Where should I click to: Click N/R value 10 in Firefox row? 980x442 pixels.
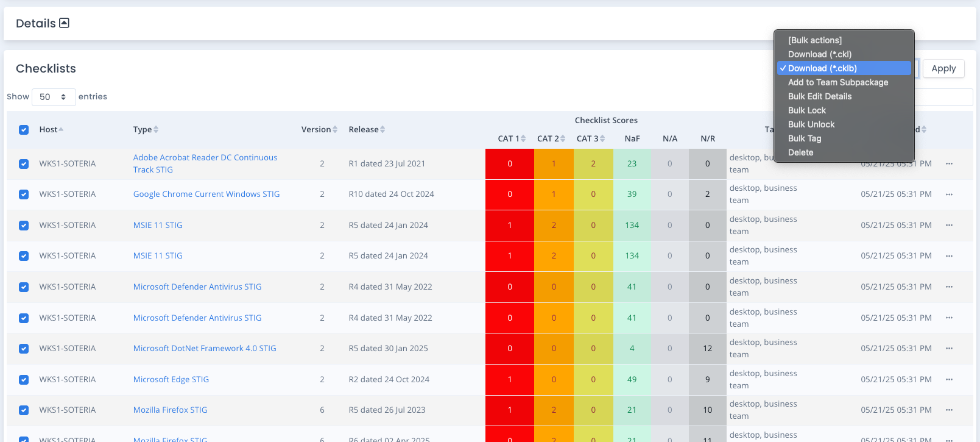[x=707, y=410]
